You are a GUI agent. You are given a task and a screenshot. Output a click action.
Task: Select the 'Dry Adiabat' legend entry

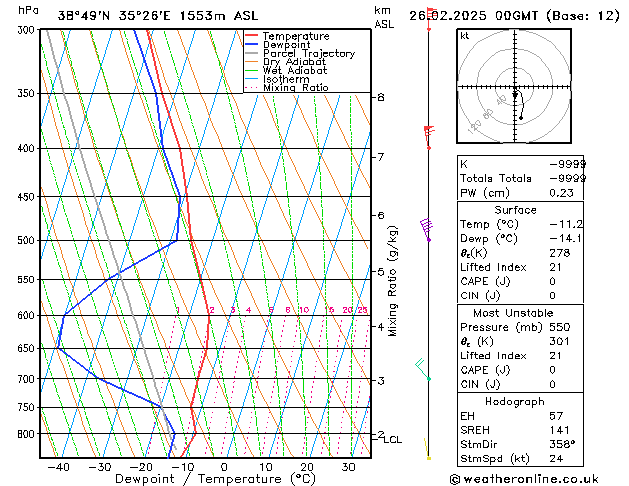(x=294, y=62)
